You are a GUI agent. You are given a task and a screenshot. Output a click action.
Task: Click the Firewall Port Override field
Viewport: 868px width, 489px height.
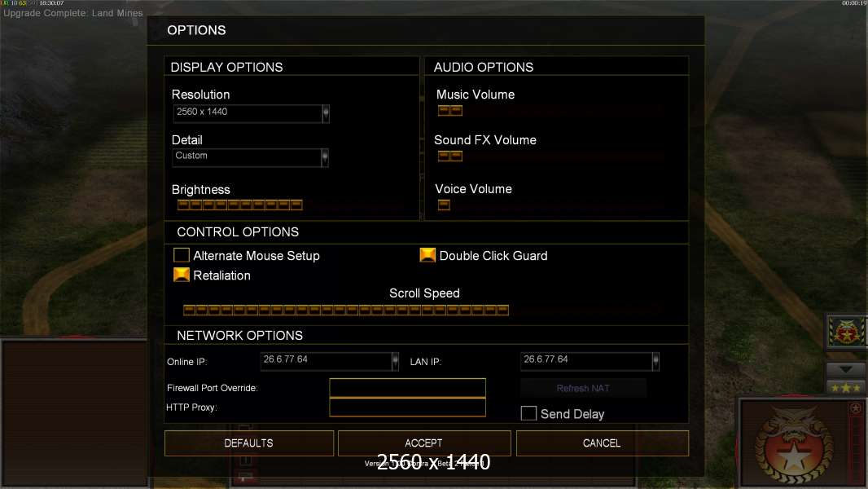[407, 388]
